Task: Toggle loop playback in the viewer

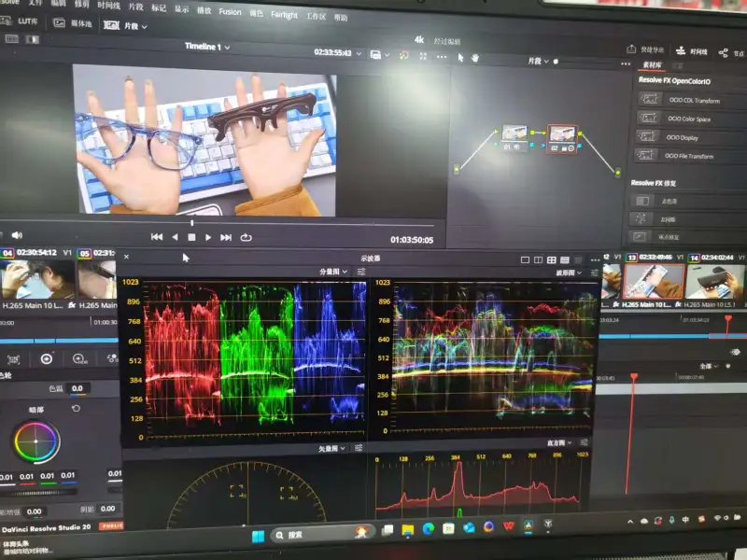Action: 246,237
